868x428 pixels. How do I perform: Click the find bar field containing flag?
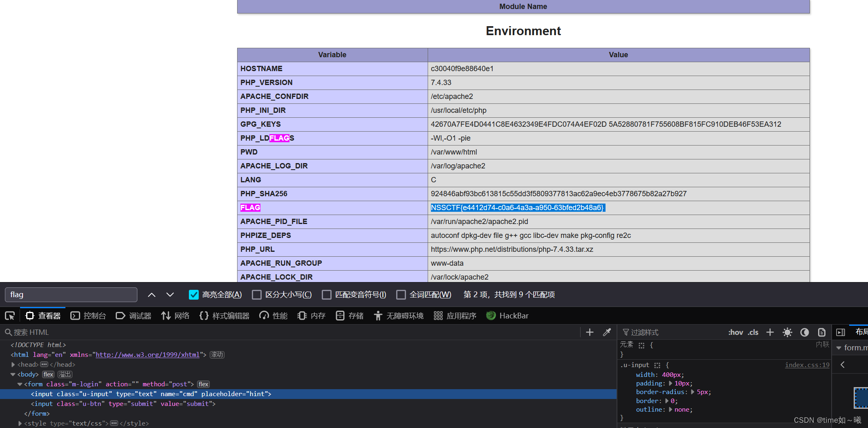[71, 295]
